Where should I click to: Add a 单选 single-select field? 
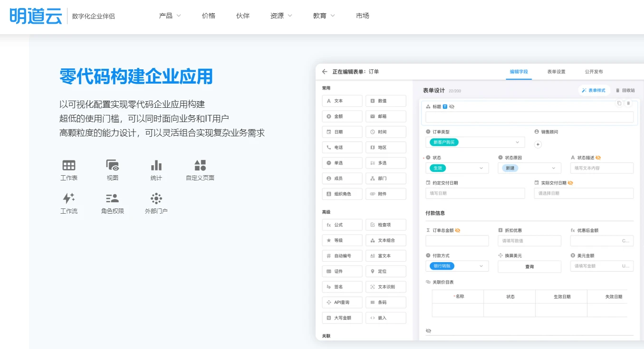pos(342,163)
